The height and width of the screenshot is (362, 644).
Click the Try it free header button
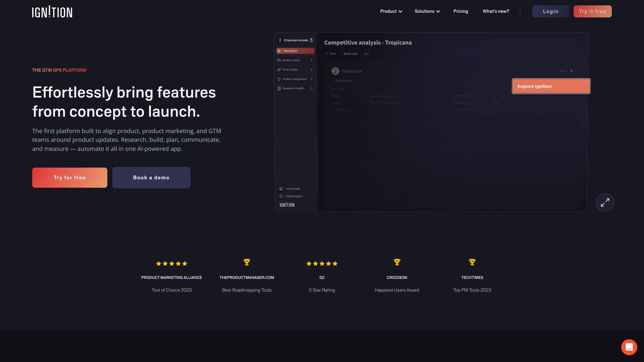click(592, 11)
